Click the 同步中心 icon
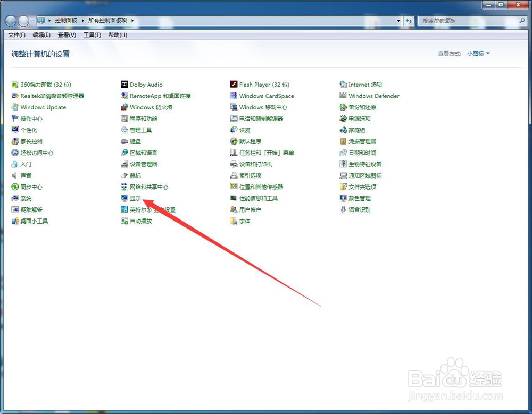 point(14,187)
